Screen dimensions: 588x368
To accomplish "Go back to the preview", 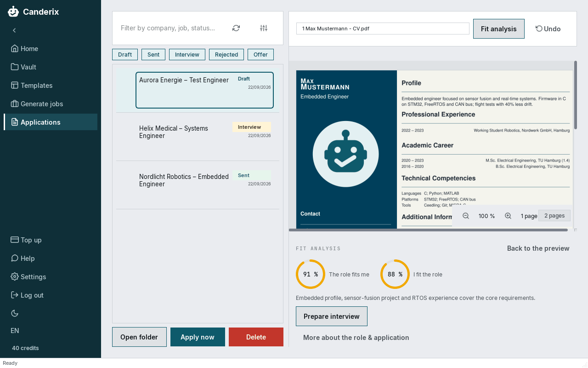I will [538, 248].
